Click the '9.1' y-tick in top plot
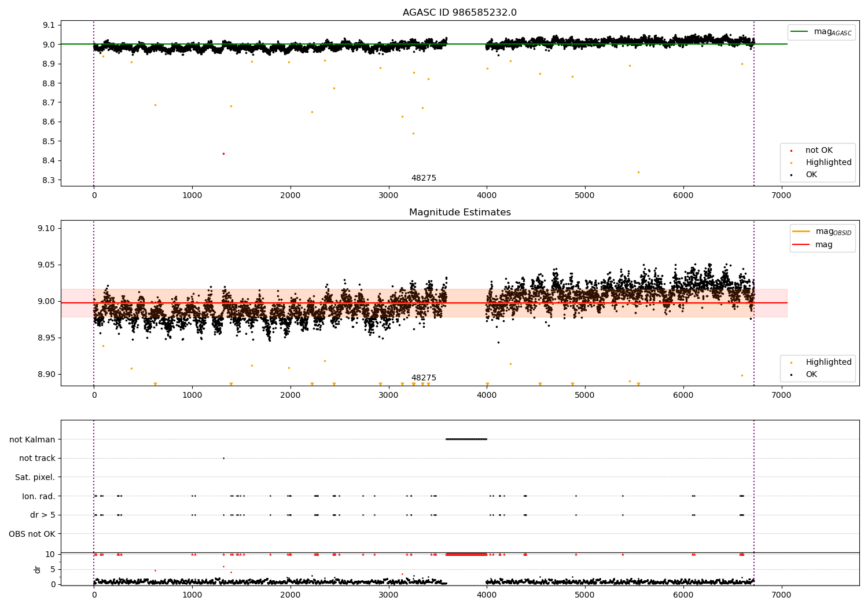This screenshot has height=608, width=868. click(x=49, y=25)
